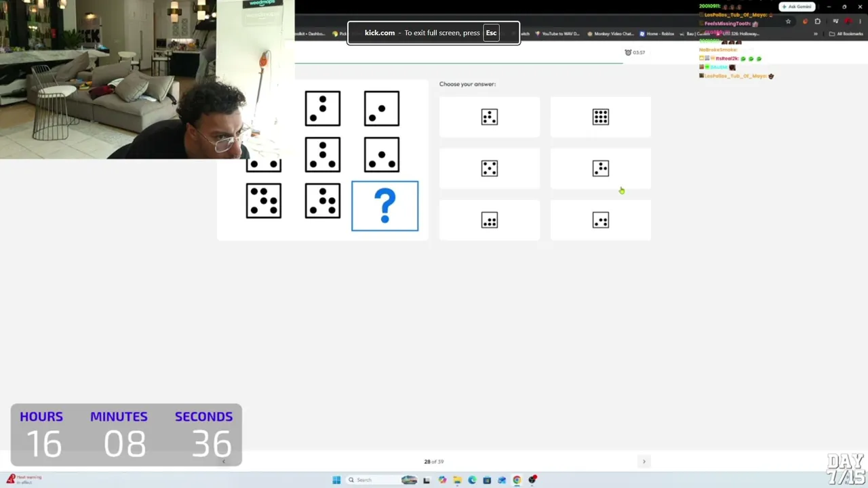Switch to Google Chrome in the taskbar
This screenshot has width=868, height=488.
[x=517, y=480]
